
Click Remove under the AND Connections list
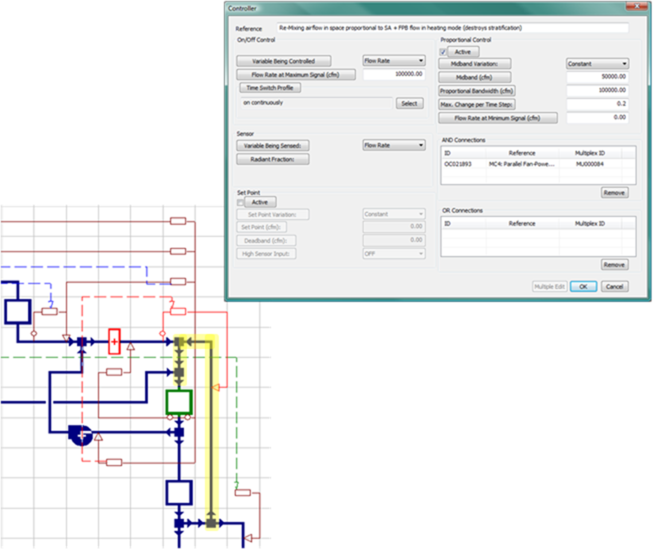click(x=614, y=192)
